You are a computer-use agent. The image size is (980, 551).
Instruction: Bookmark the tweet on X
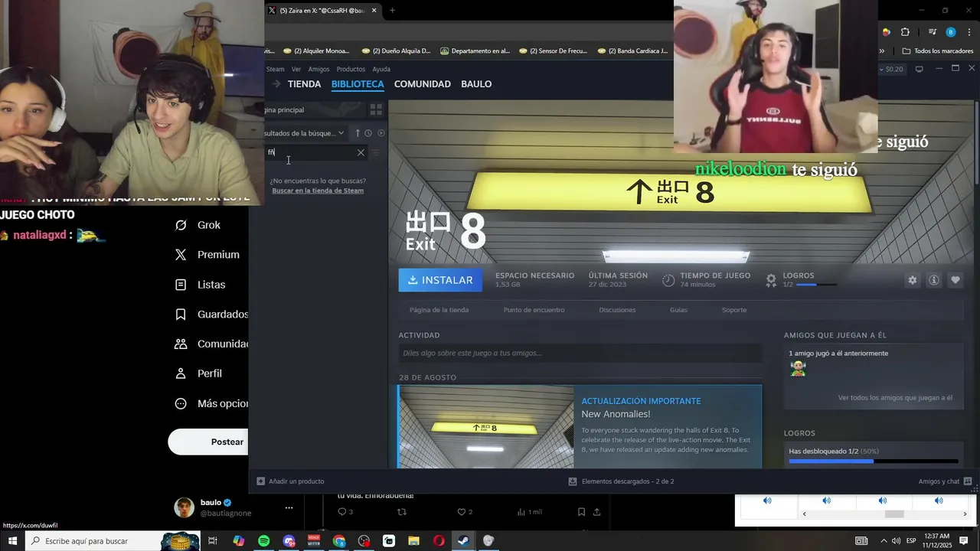pyautogui.click(x=581, y=512)
